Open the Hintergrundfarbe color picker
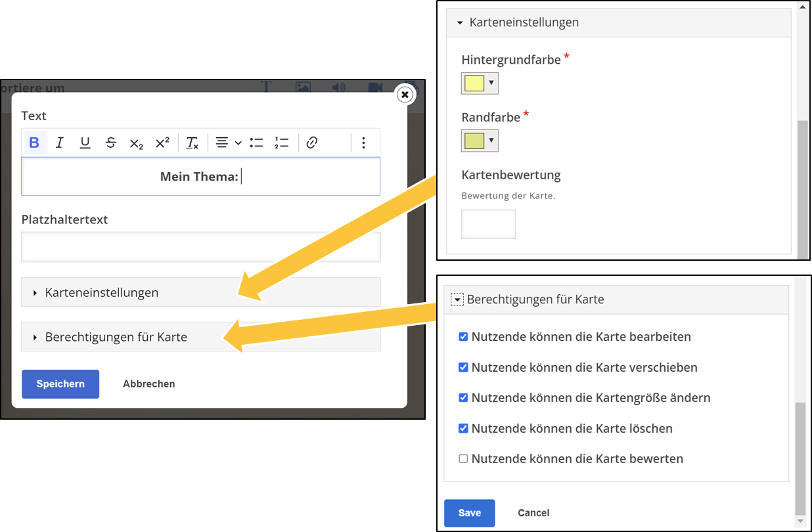 pos(480,83)
